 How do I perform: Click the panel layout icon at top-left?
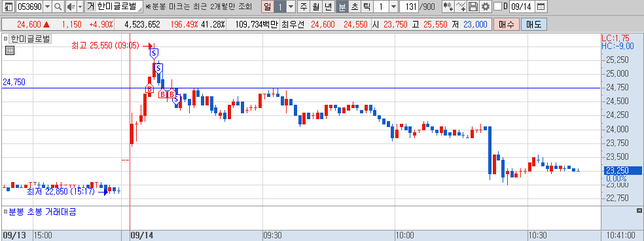(9, 7)
